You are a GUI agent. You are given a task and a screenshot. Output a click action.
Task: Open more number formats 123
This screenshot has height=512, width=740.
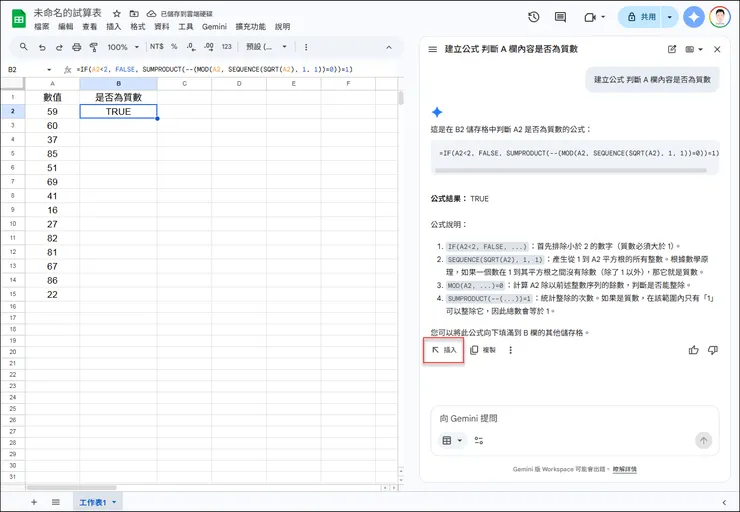227,47
